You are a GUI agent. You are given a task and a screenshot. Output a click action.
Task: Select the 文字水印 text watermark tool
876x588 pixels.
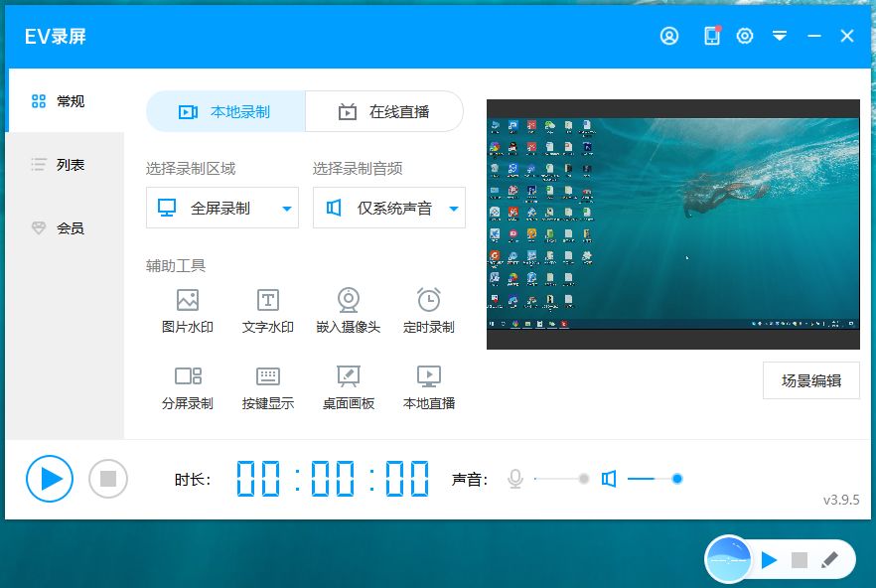pyautogui.click(x=267, y=310)
